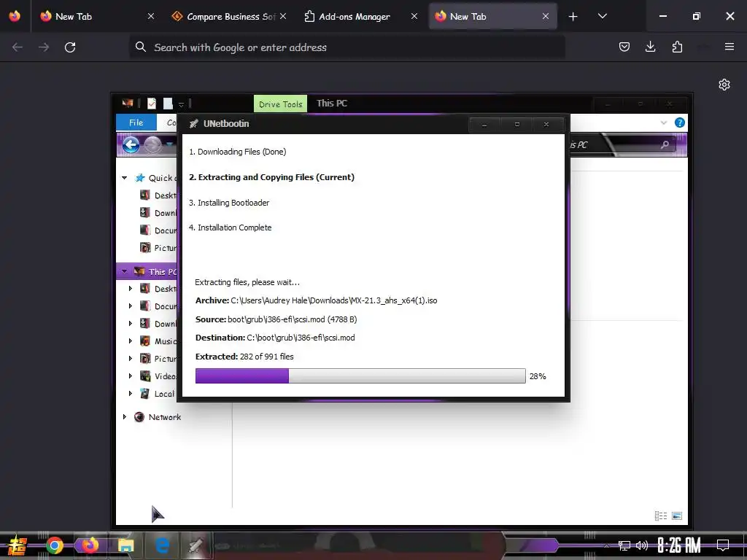The width and height of the screenshot is (747, 560).
Task: Select Music folder in sidebar
Action: tap(158, 341)
